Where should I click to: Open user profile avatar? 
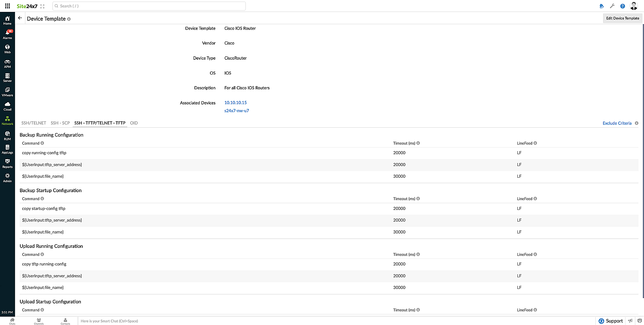pyautogui.click(x=634, y=6)
